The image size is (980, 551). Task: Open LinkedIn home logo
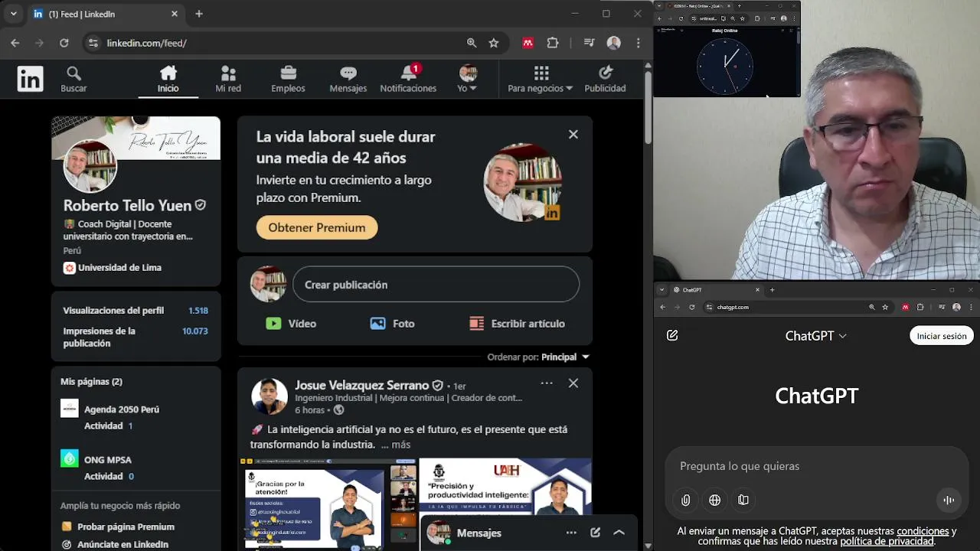[31, 79]
